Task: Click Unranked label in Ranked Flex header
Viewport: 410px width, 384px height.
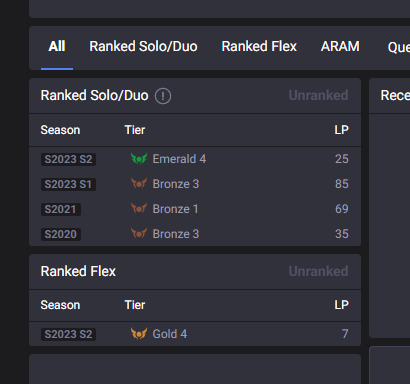Action: pos(318,271)
